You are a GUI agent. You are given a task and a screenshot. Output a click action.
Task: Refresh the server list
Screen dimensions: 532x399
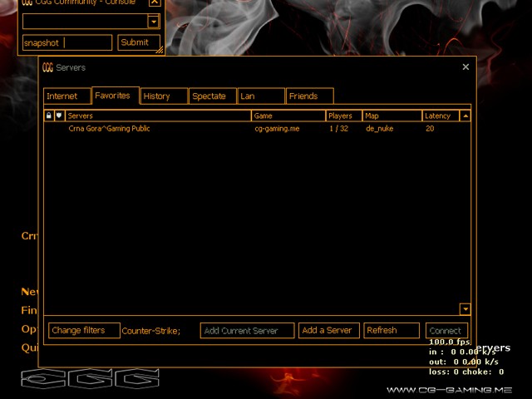(x=392, y=331)
